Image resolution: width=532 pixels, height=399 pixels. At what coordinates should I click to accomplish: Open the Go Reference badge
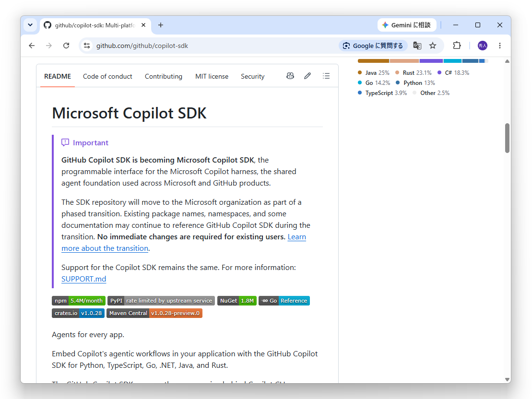(x=284, y=301)
